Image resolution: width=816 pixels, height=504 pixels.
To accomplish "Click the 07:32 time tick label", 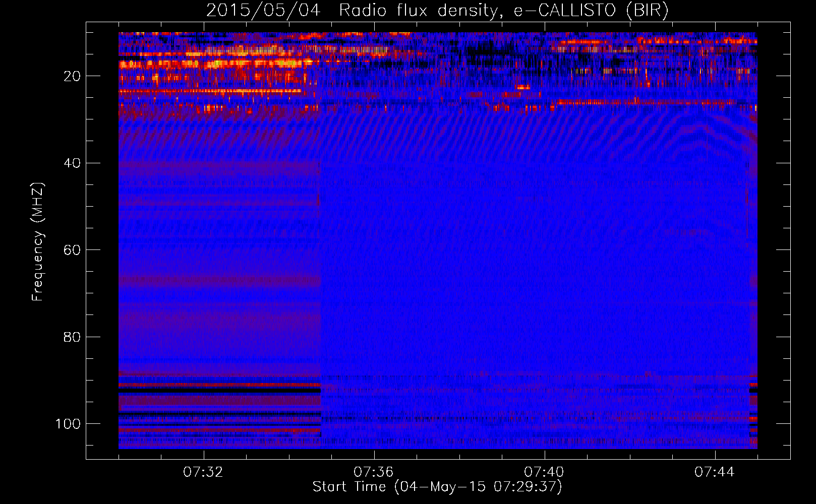I will click(203, 472).
